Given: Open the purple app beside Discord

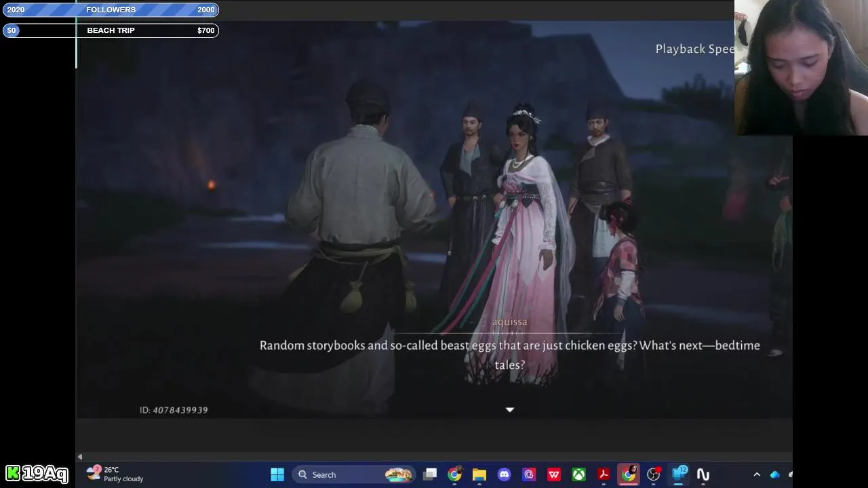Looking at the screenshot, I should point(529,474).
